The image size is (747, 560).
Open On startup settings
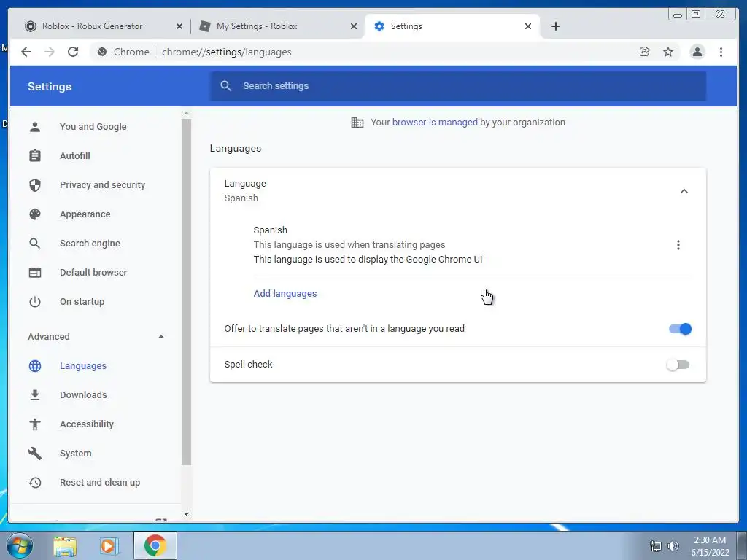click(82, 301)
